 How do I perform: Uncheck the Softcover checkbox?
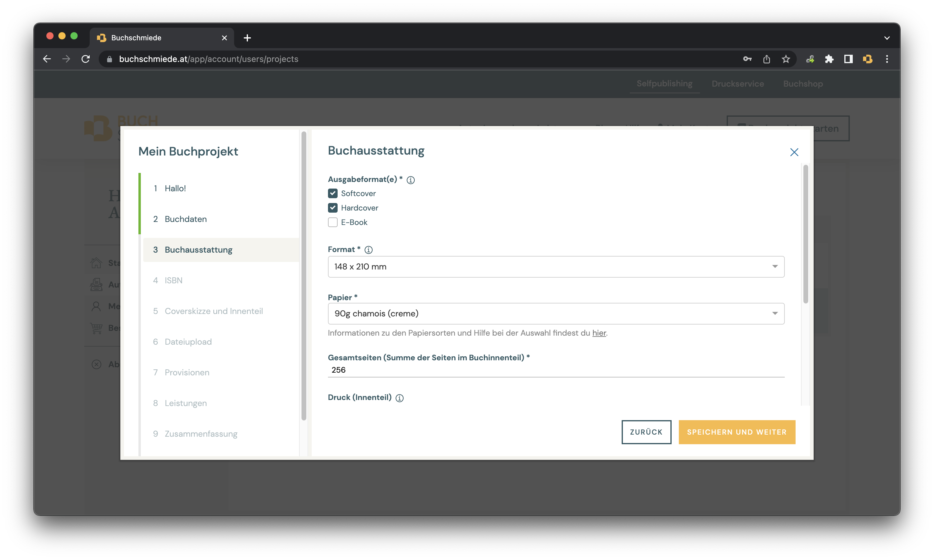click(332, 193)
